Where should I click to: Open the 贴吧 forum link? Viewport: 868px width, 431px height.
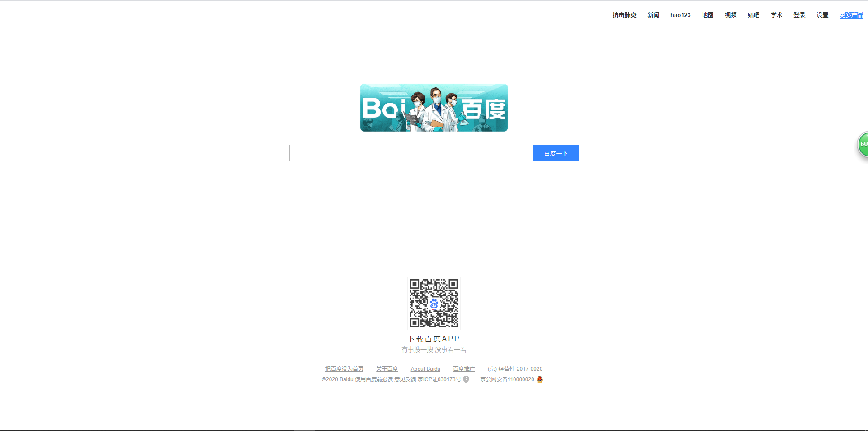(754, 15)
